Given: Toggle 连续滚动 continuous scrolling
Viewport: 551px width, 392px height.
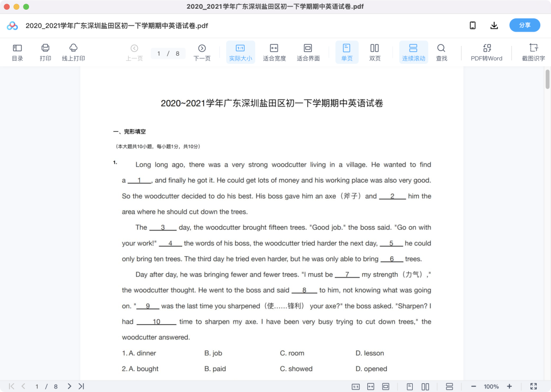Looking at the screenshot, I should coord(414,53).
